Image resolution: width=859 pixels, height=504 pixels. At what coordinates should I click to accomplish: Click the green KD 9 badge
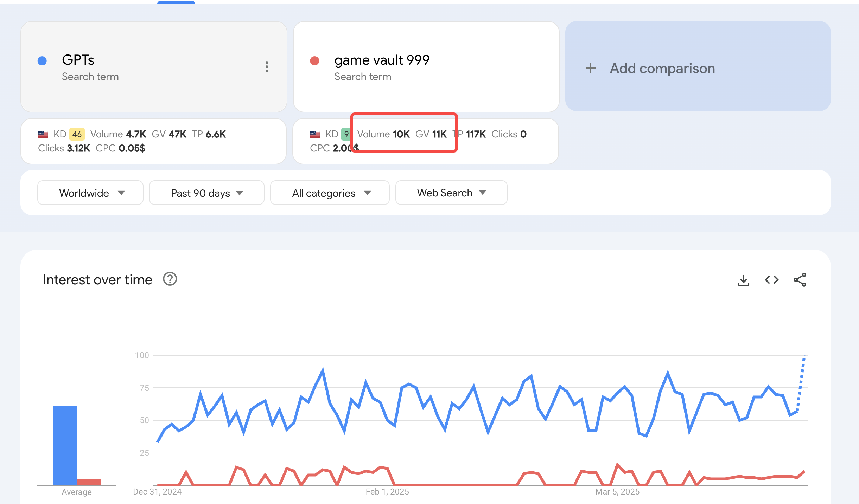click(x=346, y=134)
